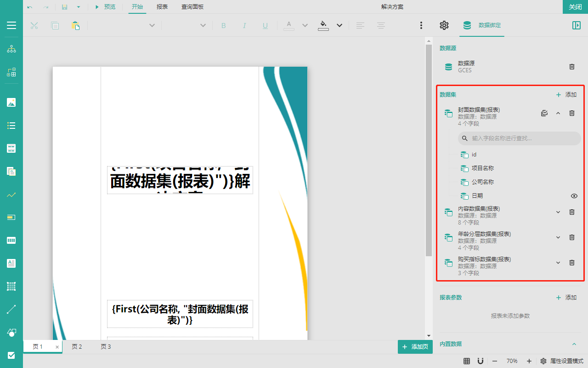This screenshot has width=588, height=368.
Task: Click the 添加页 button
Action: (415, 347)
